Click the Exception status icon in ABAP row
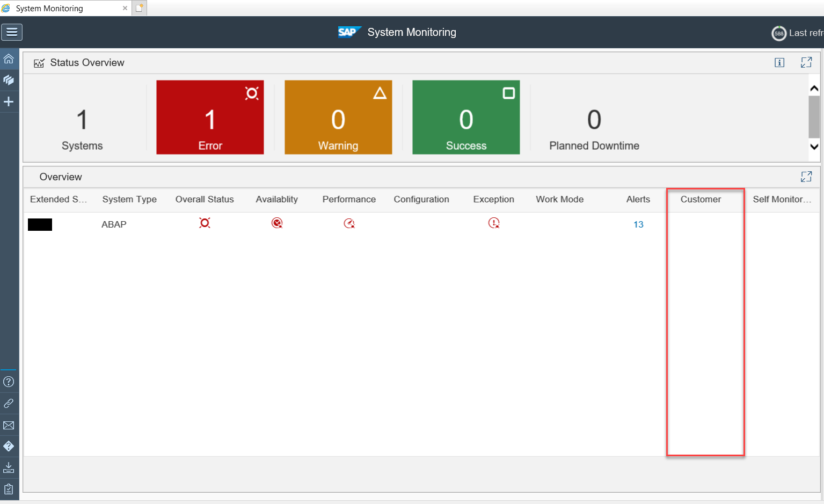 tap(494, 223)
